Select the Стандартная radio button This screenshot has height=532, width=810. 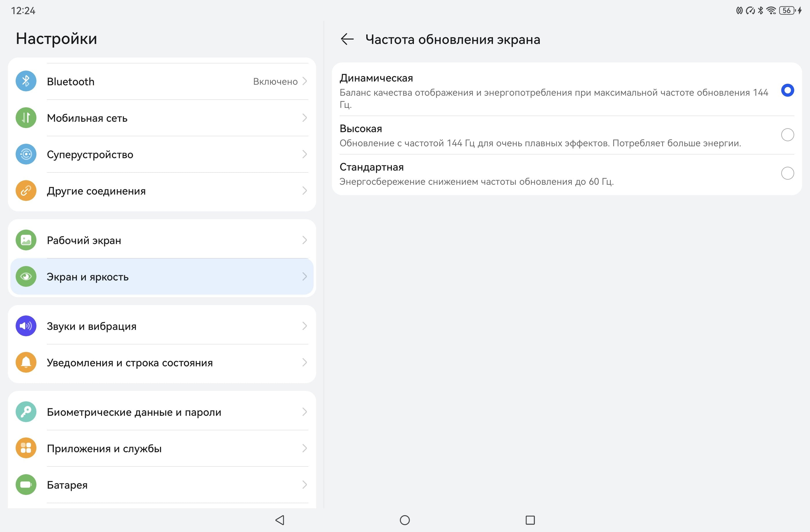(x=787, y=173)
